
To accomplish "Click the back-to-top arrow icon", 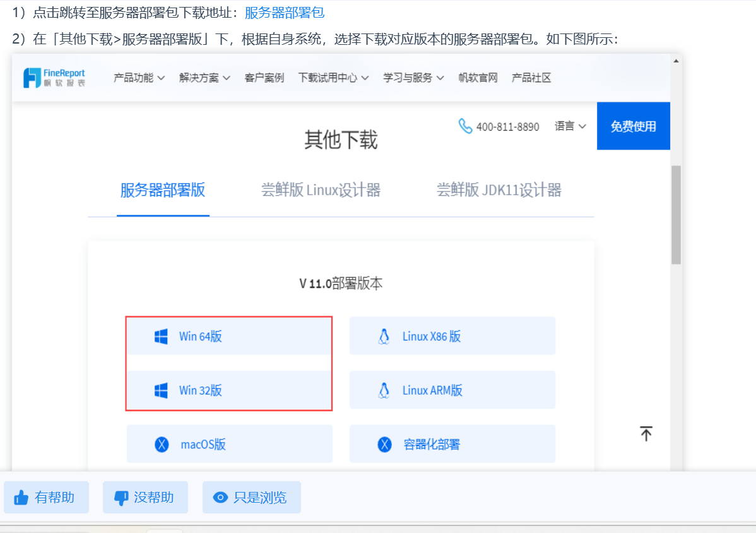I will (646, 434).
